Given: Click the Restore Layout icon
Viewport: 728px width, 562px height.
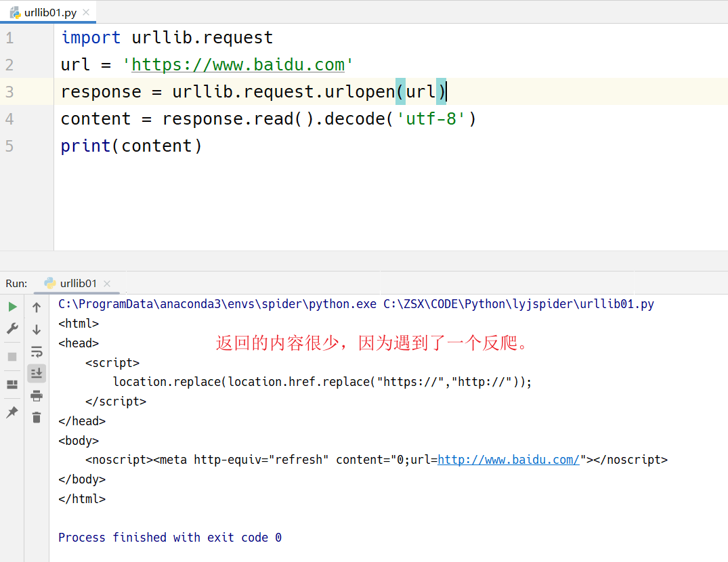Looking at the screenshot, I should coord(13,384).
